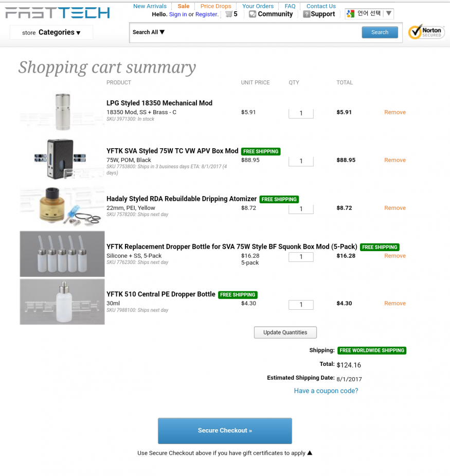450x476 pixels.
Task: Open the Hadaly RDA atomizer product image
Action: 63,207
